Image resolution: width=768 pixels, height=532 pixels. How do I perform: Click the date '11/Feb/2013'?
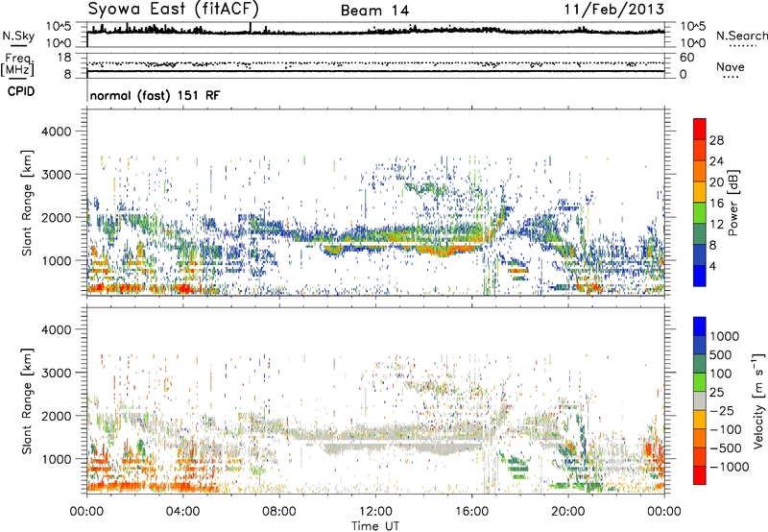[614, 10]
